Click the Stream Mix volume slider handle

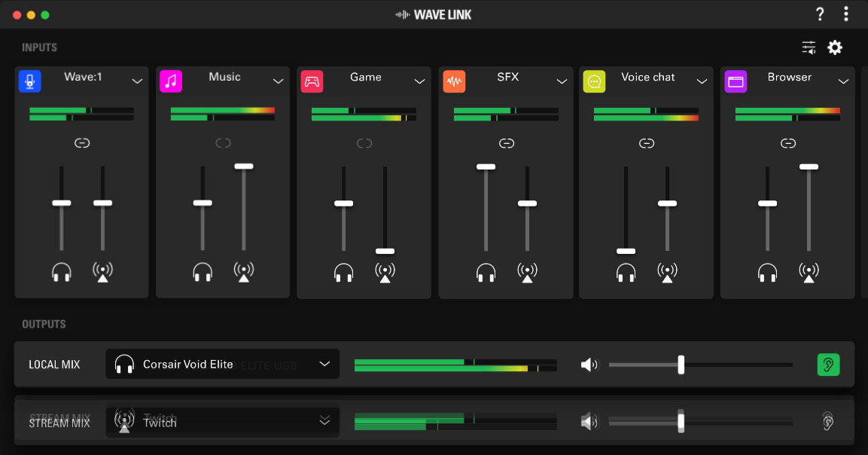(x=681, y=423)
